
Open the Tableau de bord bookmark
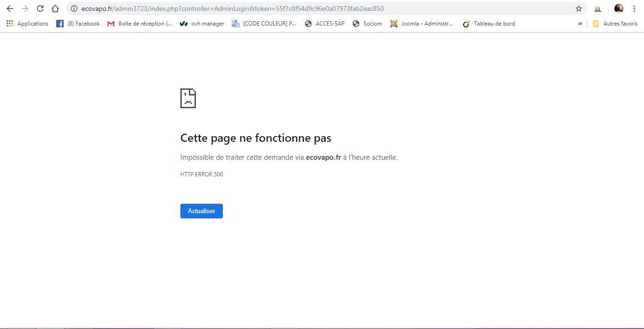489,24
